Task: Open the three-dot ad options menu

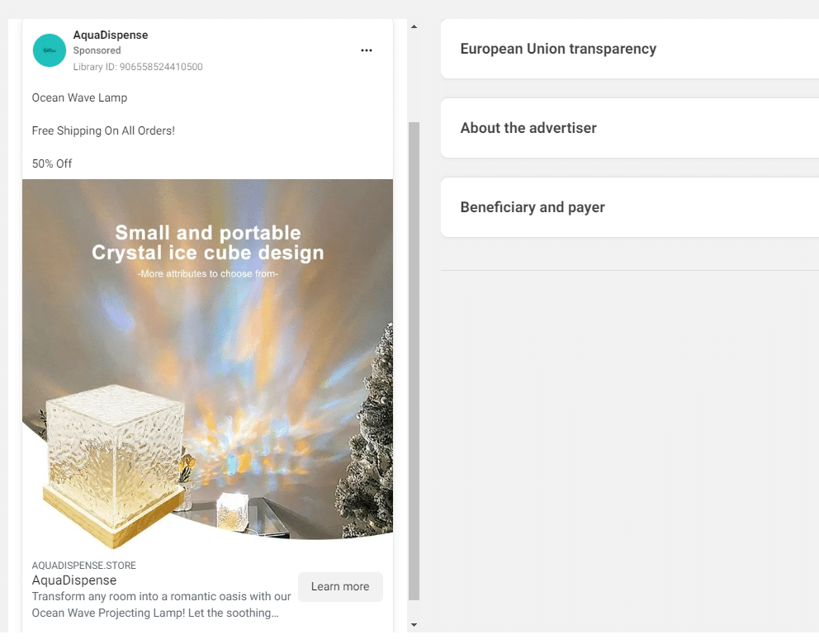Action: coord(367,50)
